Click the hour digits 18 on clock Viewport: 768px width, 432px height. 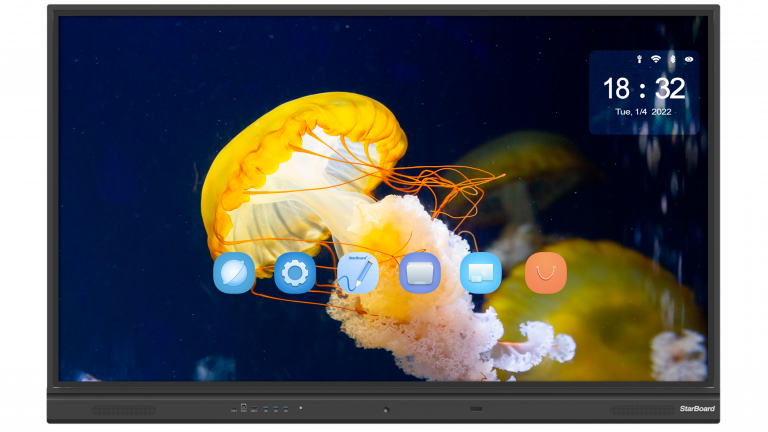pyautogui.click(x=615, y=89)
